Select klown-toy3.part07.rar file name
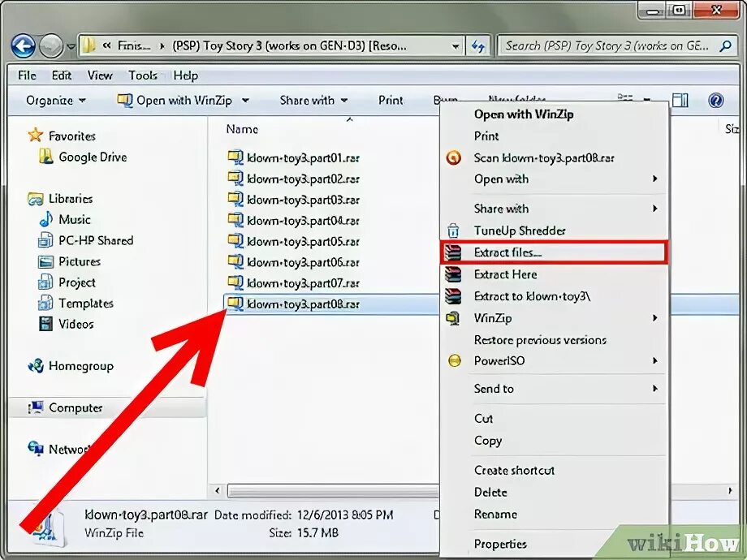Viewport: 747px width, 560px height. click(303, 283)
